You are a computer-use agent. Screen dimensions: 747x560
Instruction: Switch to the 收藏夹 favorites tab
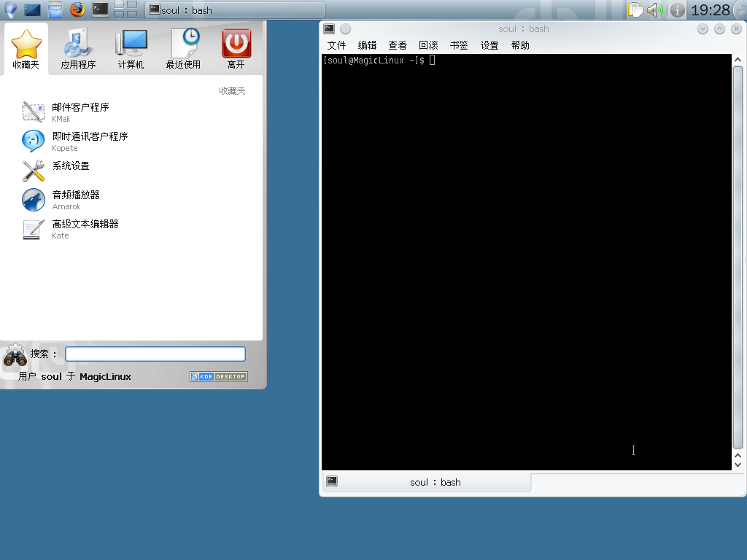click(26, 49)
